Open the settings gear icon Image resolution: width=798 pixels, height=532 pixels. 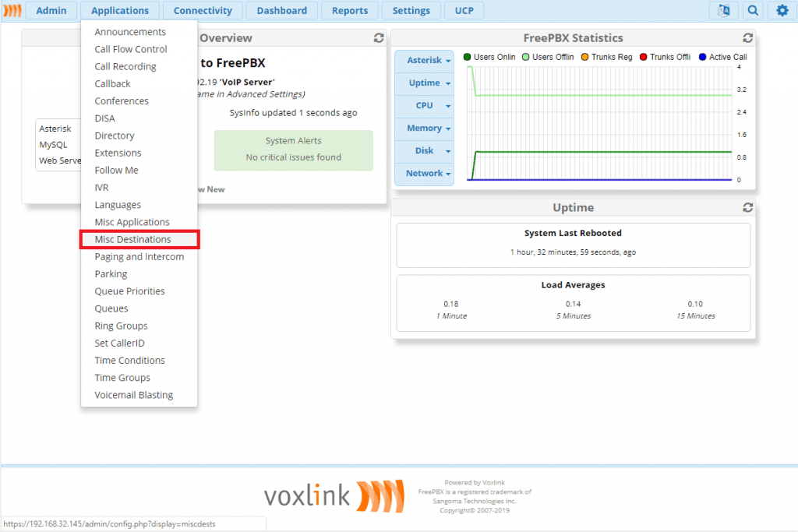tap(782, 10)
